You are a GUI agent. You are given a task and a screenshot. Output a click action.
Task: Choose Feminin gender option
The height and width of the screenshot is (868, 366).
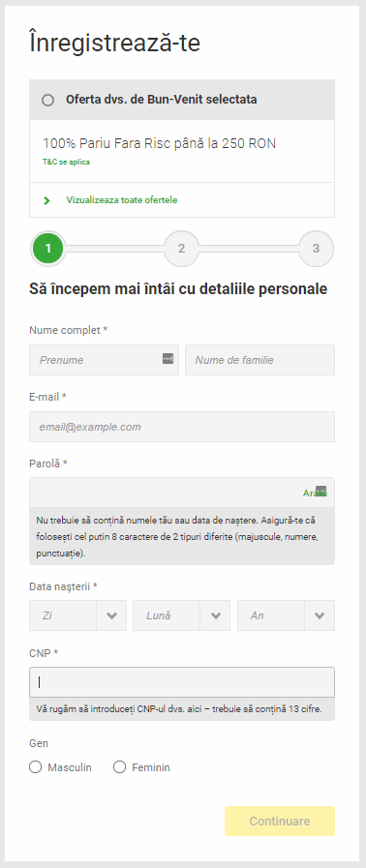[120, 767]
